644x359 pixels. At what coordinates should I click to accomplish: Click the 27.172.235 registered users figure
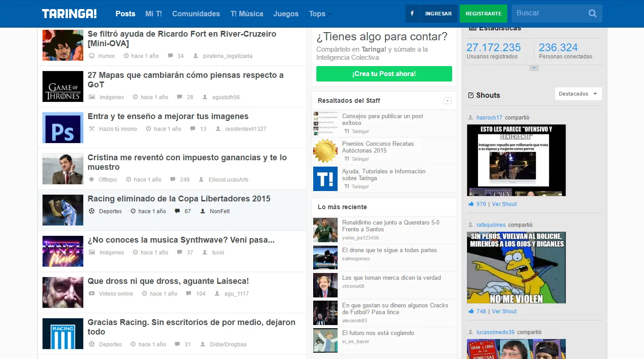(494, 48)
